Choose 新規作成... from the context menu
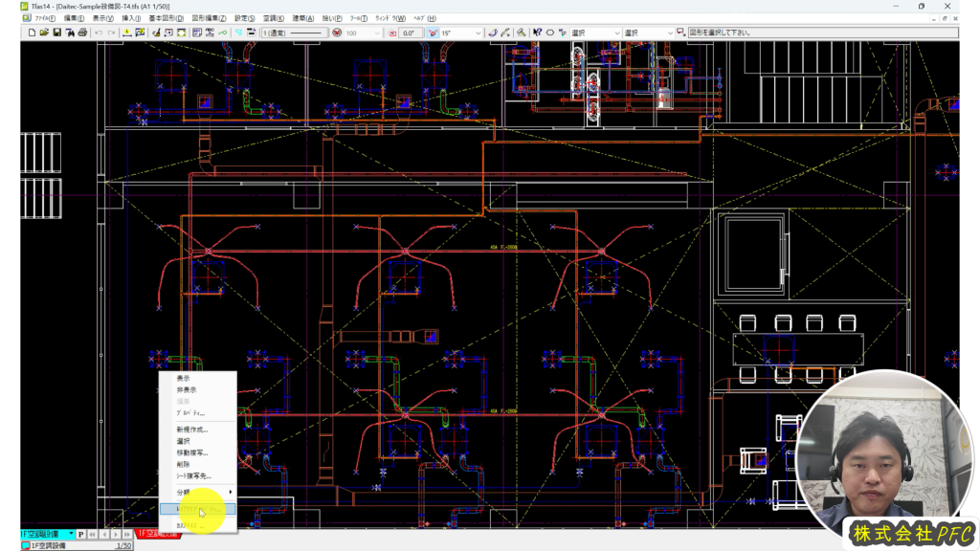The height and width of the screenshot is (551, 980). click(x=191, y=430)
